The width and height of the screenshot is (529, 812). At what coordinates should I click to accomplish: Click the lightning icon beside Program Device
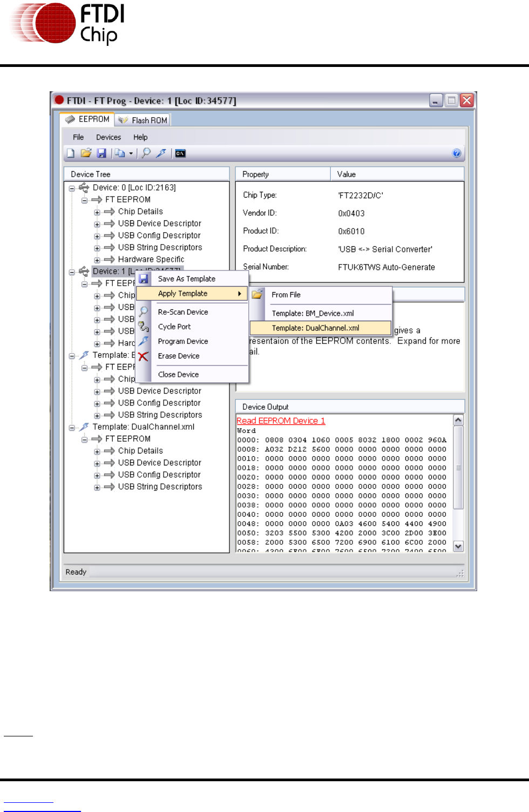(x=144, y=341)
